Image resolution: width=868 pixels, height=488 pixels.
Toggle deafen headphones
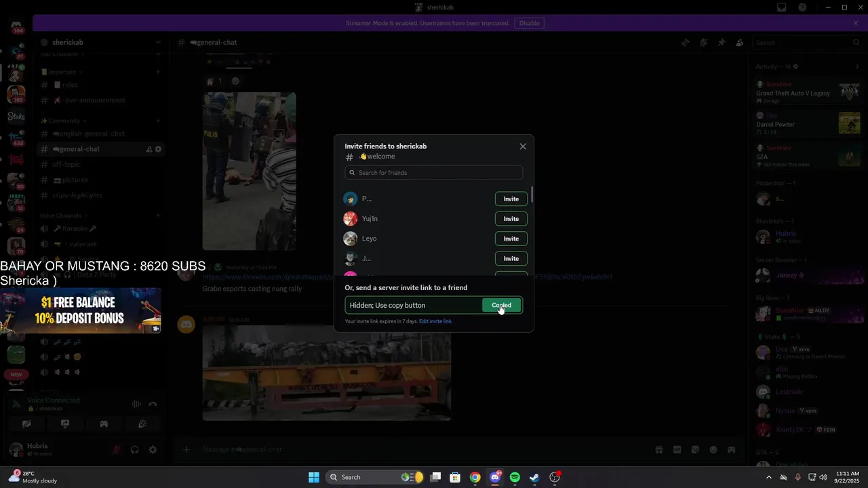coord(135,449)
